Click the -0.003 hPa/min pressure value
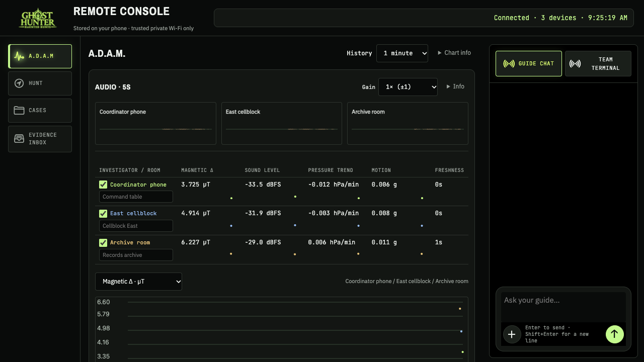 point(334,214)
